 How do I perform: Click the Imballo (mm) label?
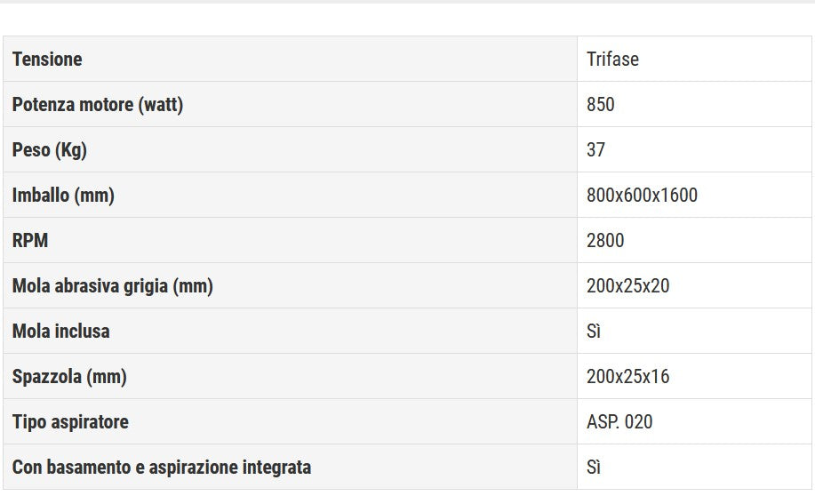[x=63, y=196]
